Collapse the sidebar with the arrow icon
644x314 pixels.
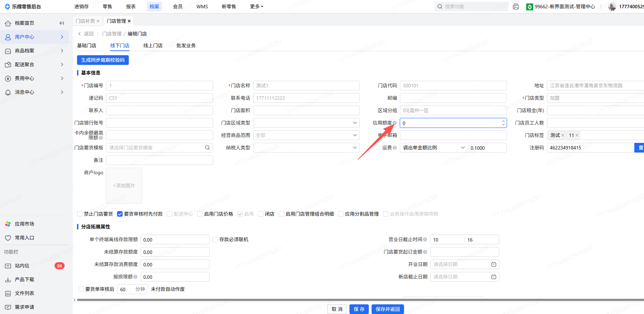click(62, 23)
